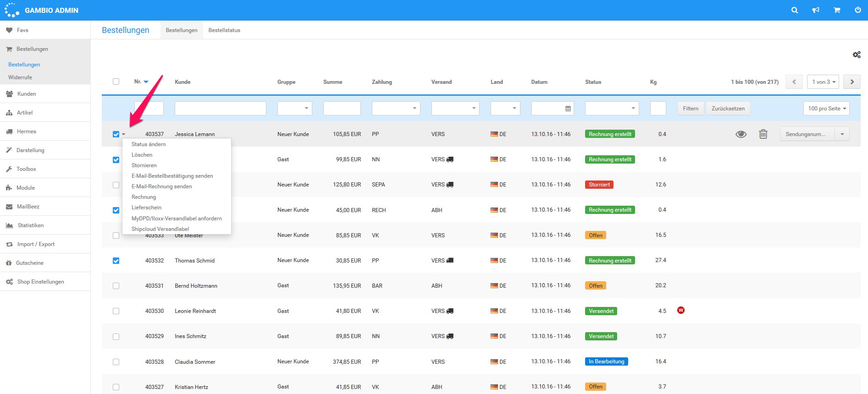The height and width of the screenshot is (394, 868).
Task: Open the megaphone announcements icon
Action: 816,10
